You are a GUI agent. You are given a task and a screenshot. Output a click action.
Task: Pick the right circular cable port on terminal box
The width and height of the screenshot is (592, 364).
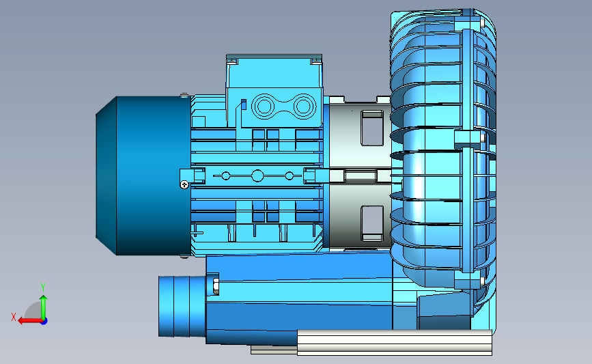(304, 107)
